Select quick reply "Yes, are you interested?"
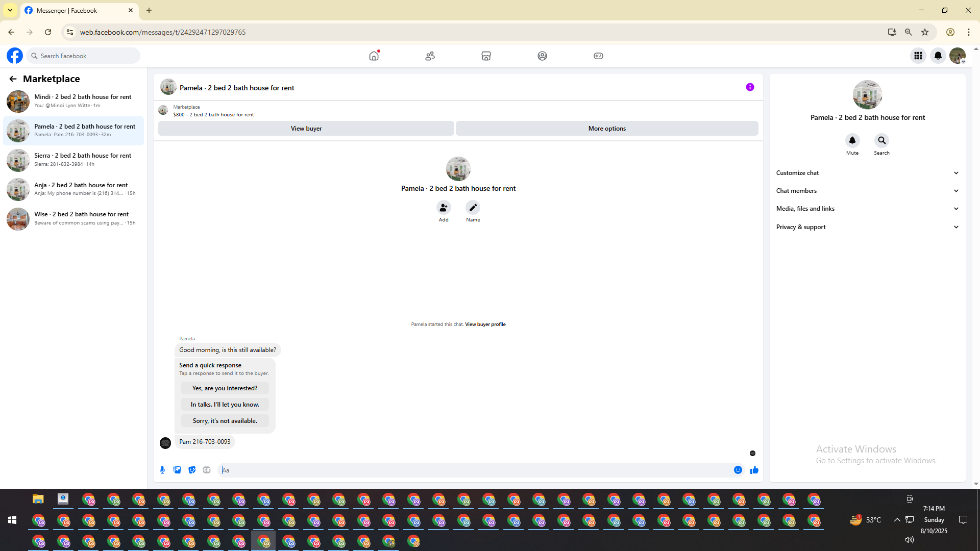 [x=225, y=388]
